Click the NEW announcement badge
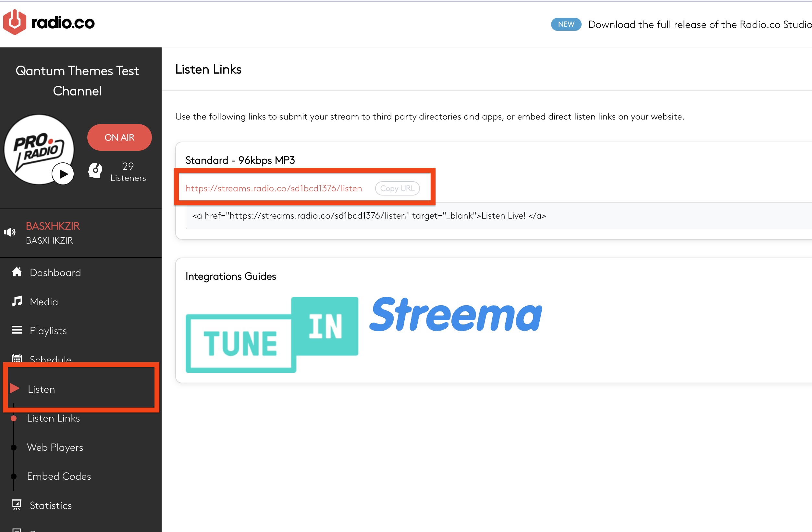Screen dimensions: 812x532 (566, 24)
